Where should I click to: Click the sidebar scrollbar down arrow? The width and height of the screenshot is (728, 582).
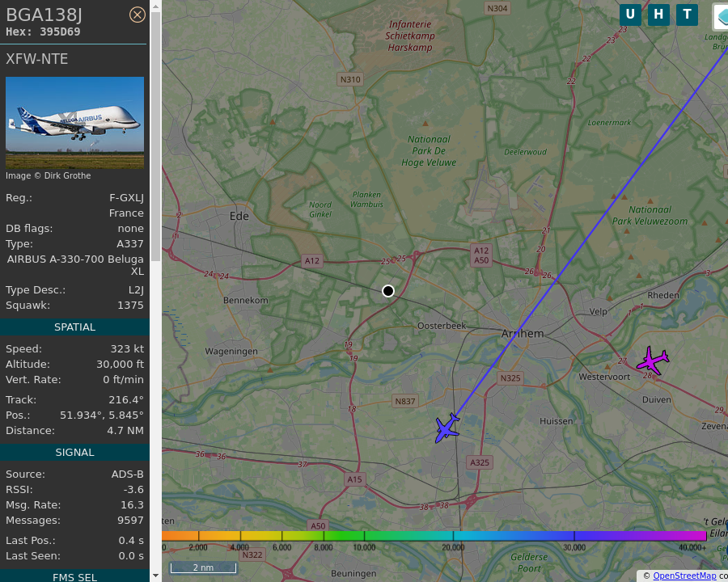click(x=155, y=576)
